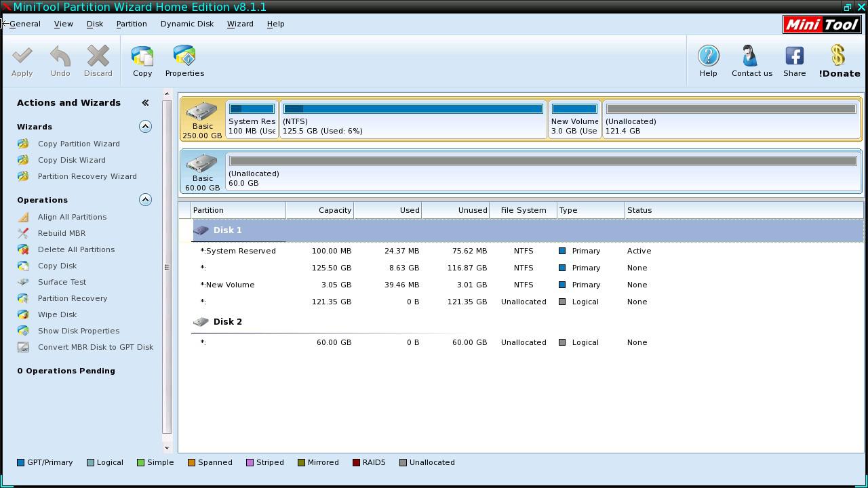This screenshot has height=488, width=868.
Task: Click Rebuild MBR operation
Action: coord(61,233)
